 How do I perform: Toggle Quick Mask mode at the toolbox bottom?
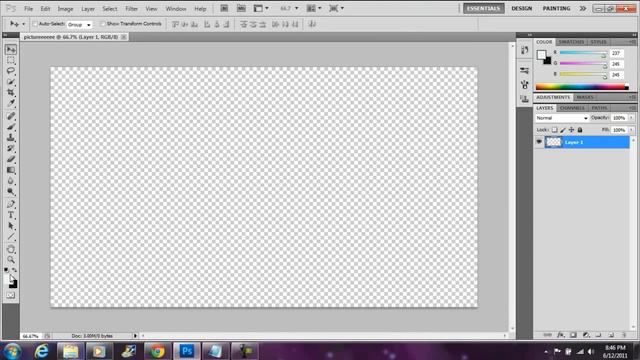tap(11, 295)
